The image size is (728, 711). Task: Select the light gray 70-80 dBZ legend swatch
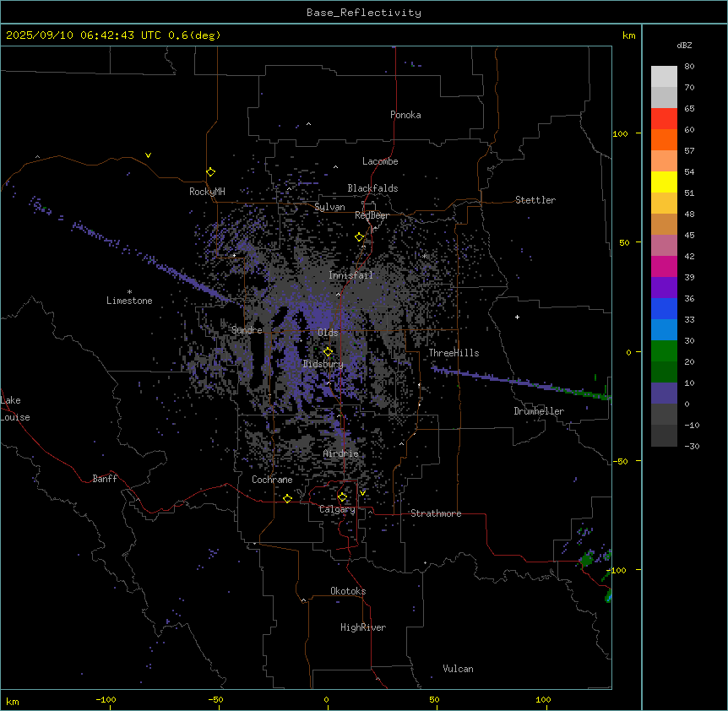pyautogui.click(x=664, y=77)
